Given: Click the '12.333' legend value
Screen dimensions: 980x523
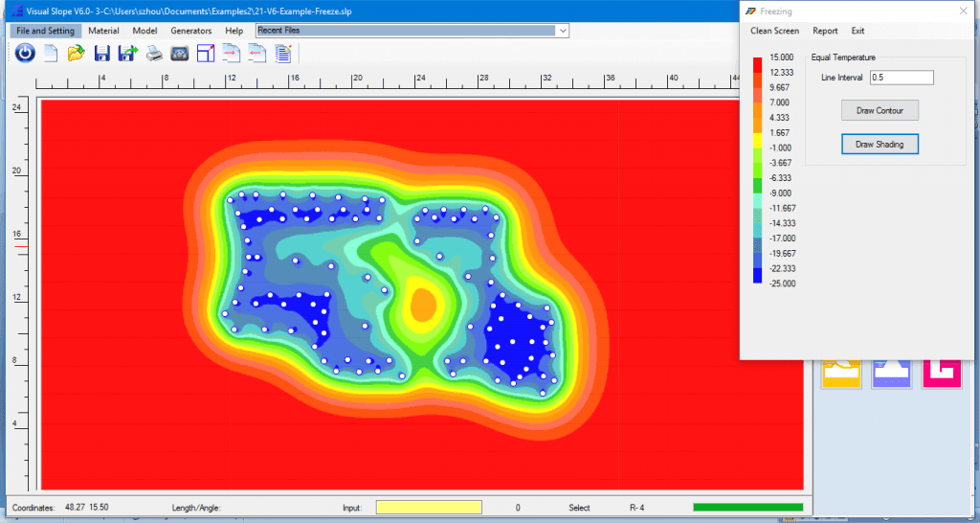Looking at the screenshot, I should pos(780,73).
